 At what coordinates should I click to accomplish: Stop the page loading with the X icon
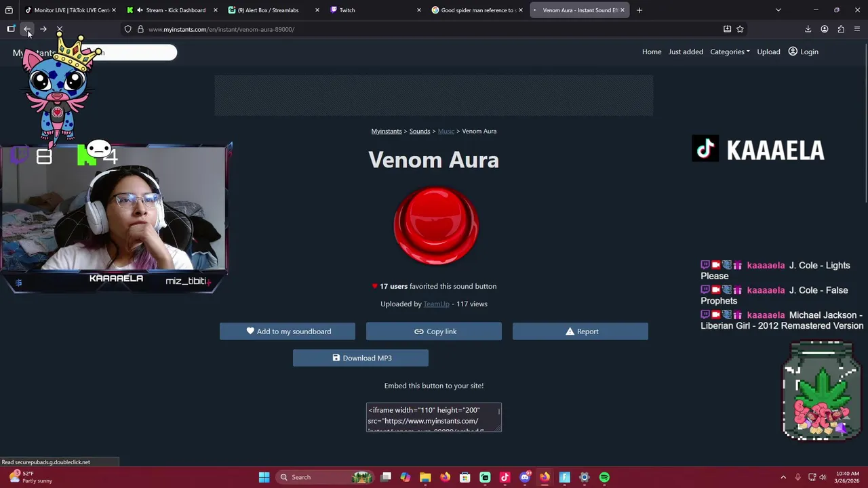(60, 29)
